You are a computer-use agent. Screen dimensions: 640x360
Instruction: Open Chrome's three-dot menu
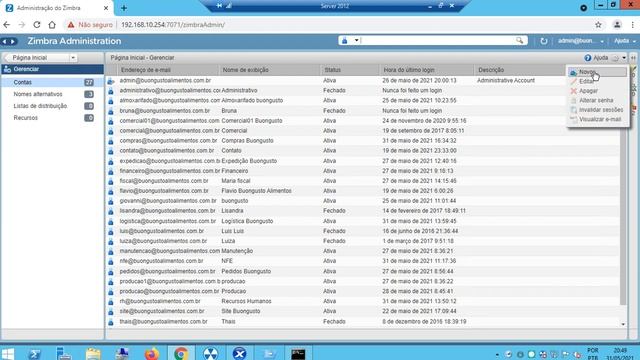tap(633, 24)
